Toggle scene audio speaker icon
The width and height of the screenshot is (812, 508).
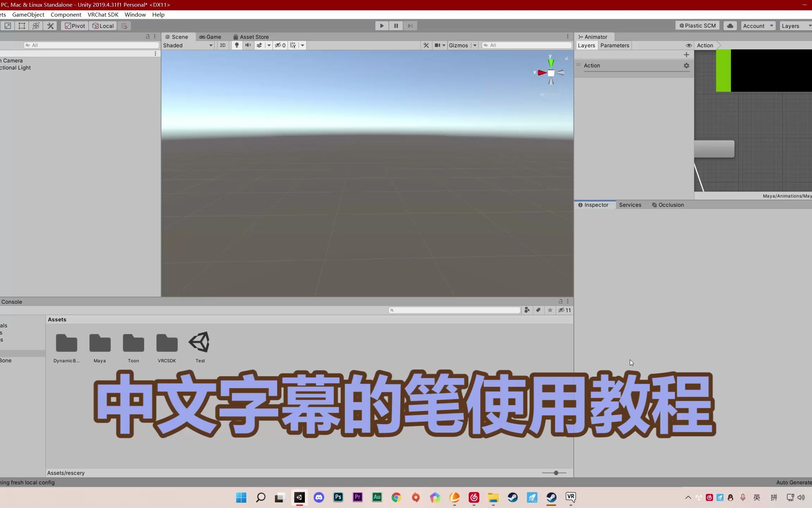(x=248, y=45)
